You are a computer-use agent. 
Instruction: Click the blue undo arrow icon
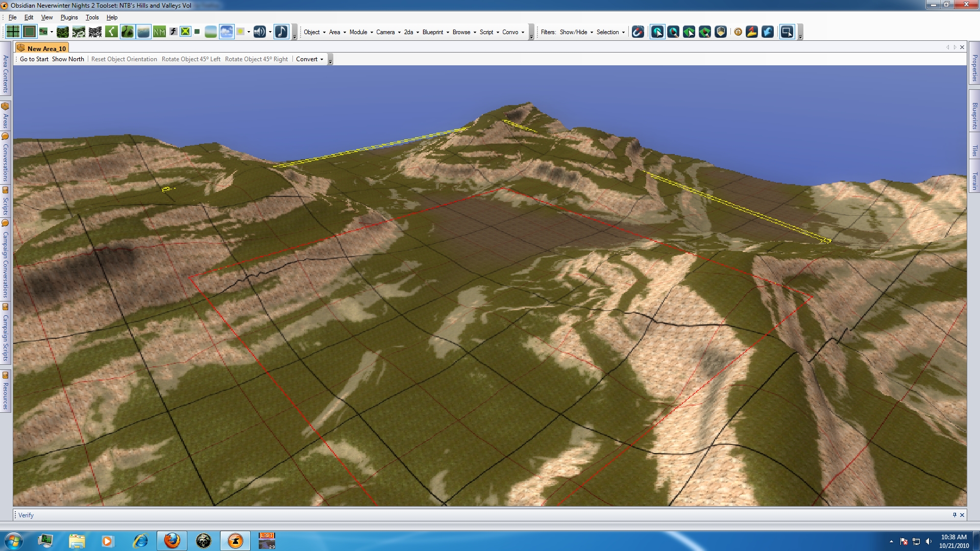coord(768,32)
